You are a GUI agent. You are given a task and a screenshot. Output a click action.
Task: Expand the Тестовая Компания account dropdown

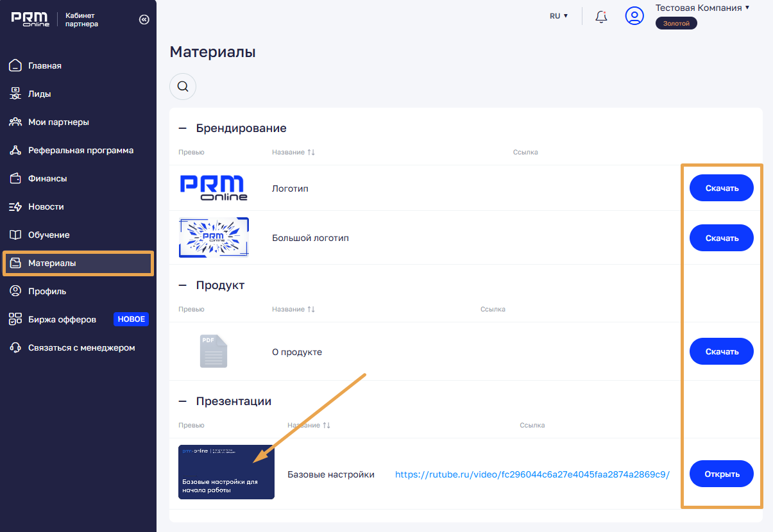point(747,8)
